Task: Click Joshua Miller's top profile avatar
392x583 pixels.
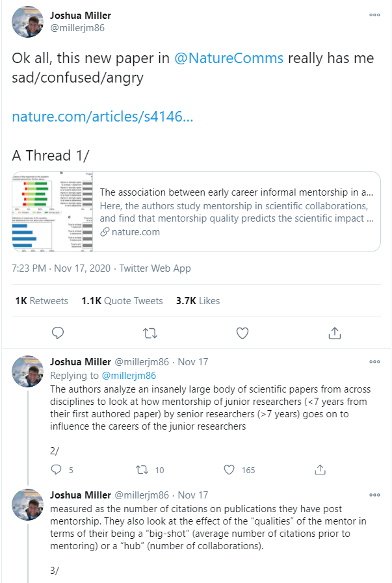Action: (28, 21)
